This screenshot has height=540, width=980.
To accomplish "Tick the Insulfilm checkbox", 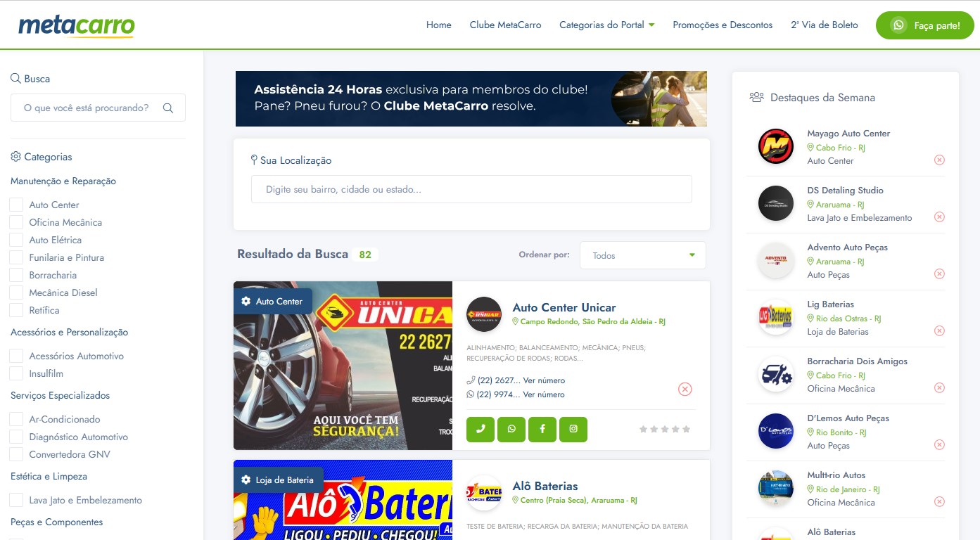I will pyautogui.click(x=16, y=373).
